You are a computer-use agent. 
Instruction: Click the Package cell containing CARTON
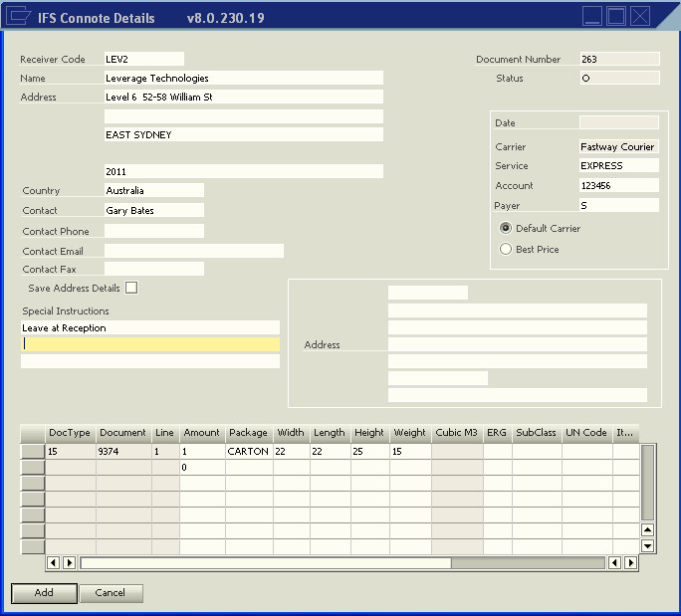(x=249, y=452)
